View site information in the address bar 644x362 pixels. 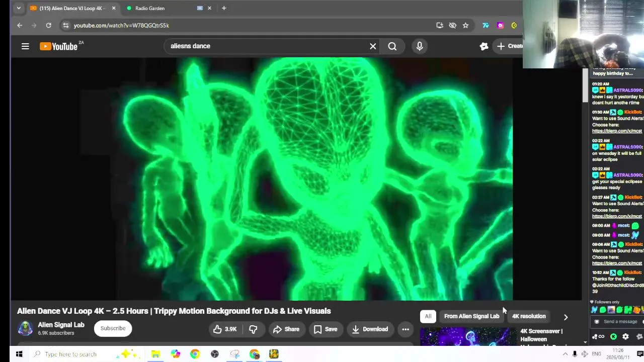tap(65, 25)
